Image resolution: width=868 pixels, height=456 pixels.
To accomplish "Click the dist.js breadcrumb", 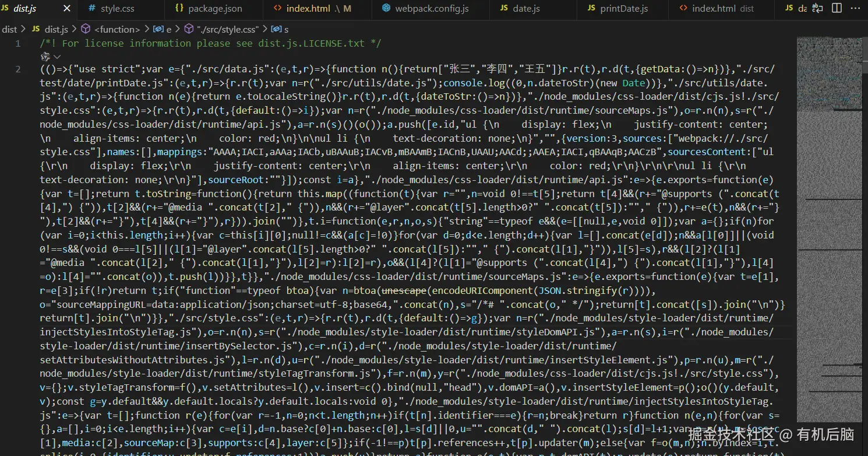I will point(56,29).
